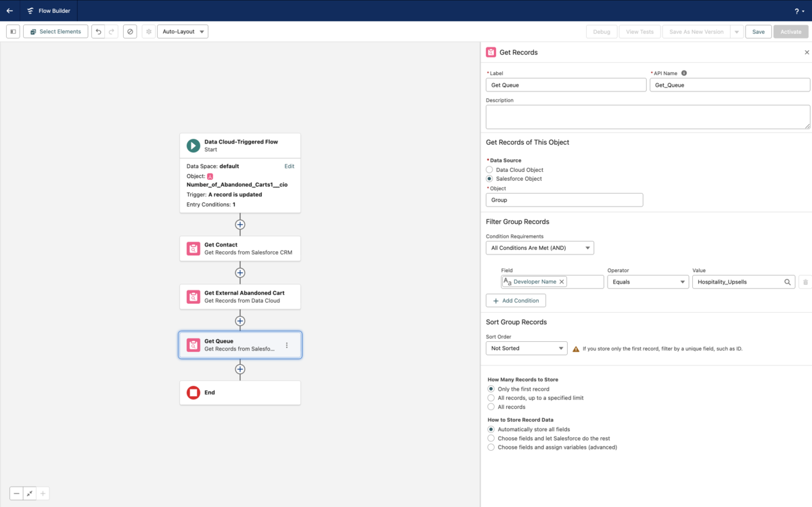Open Get Queue element actions menu
The height and width of the screenshot is (507, 812).
287,345
